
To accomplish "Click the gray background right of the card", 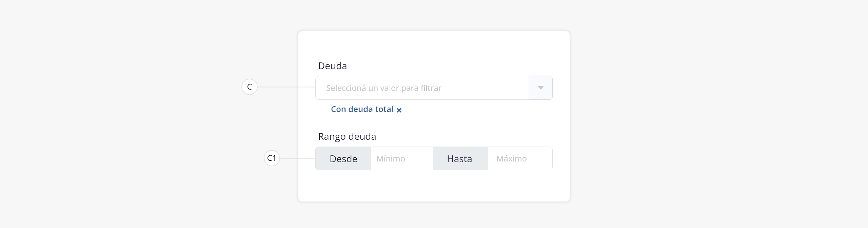I will click(712, 115).
